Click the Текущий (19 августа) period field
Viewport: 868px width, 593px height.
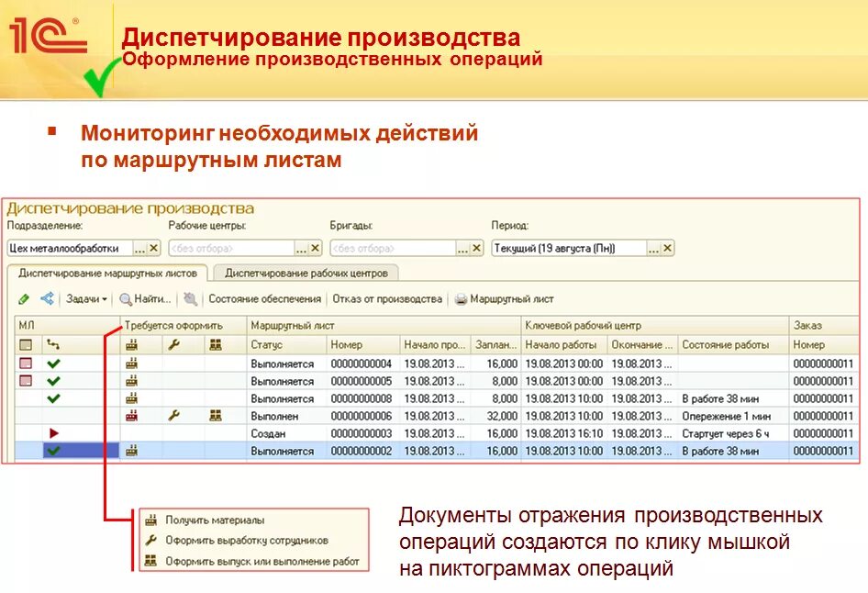pyautogui.click(x=569, y=248)
